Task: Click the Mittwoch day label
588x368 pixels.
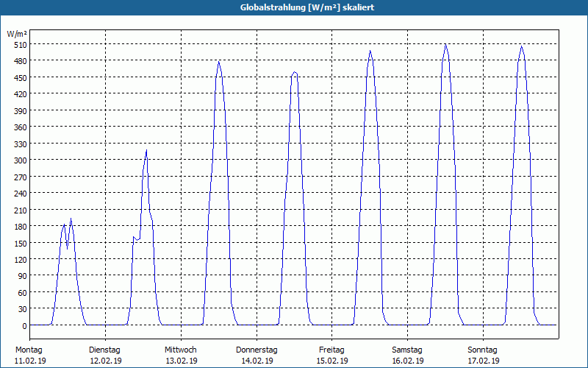Action: [180, 350]
